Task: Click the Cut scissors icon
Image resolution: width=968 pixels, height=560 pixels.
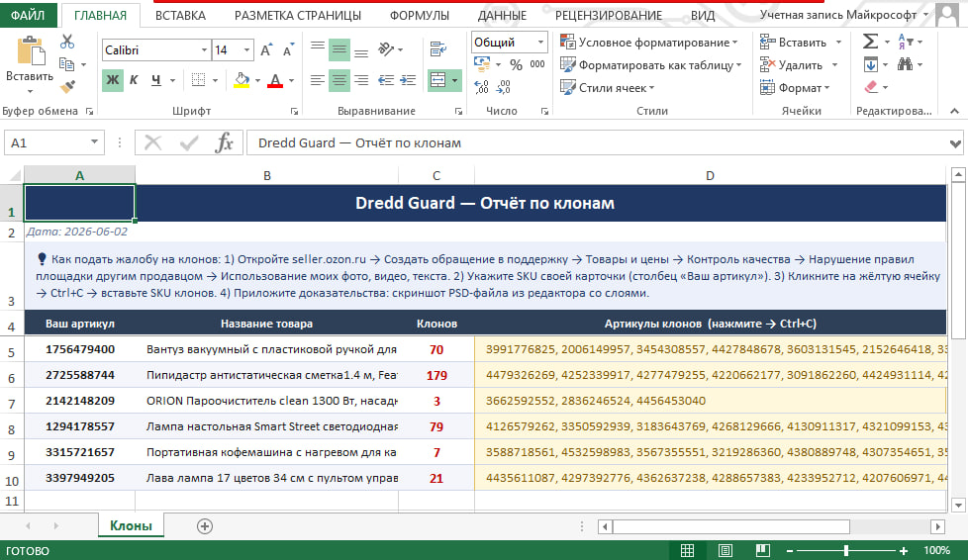Action: pos(66,42)
